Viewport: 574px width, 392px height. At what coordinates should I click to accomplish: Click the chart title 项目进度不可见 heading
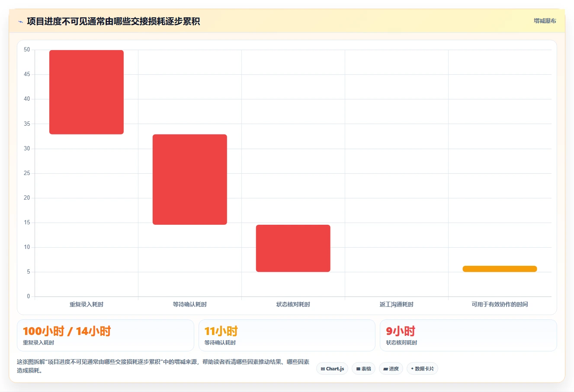113,22
